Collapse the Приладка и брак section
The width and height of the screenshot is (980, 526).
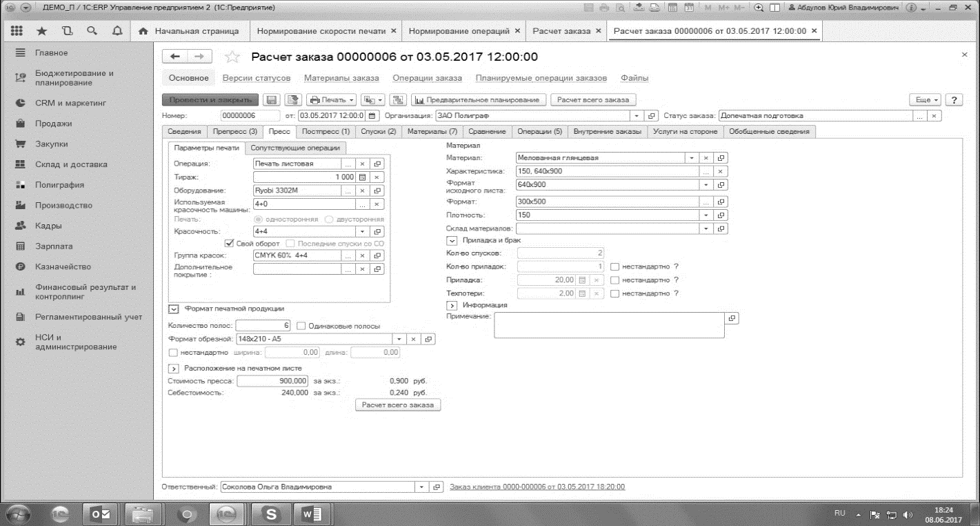click(452, 240)
